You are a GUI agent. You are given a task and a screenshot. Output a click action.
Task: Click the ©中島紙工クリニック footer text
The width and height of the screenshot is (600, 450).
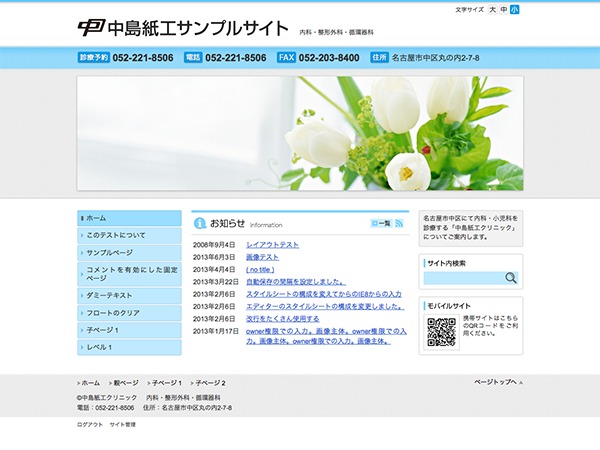point(107,398)
